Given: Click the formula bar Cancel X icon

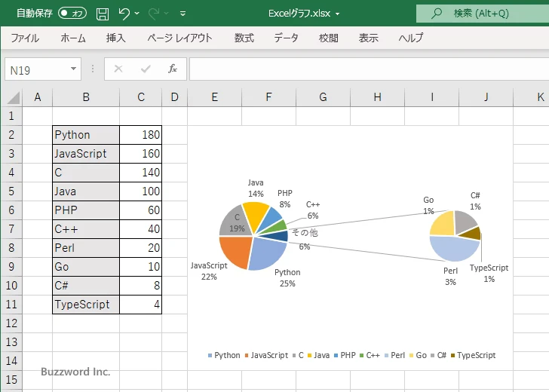Looking at the screenshot, I should (x=118, y=69).
